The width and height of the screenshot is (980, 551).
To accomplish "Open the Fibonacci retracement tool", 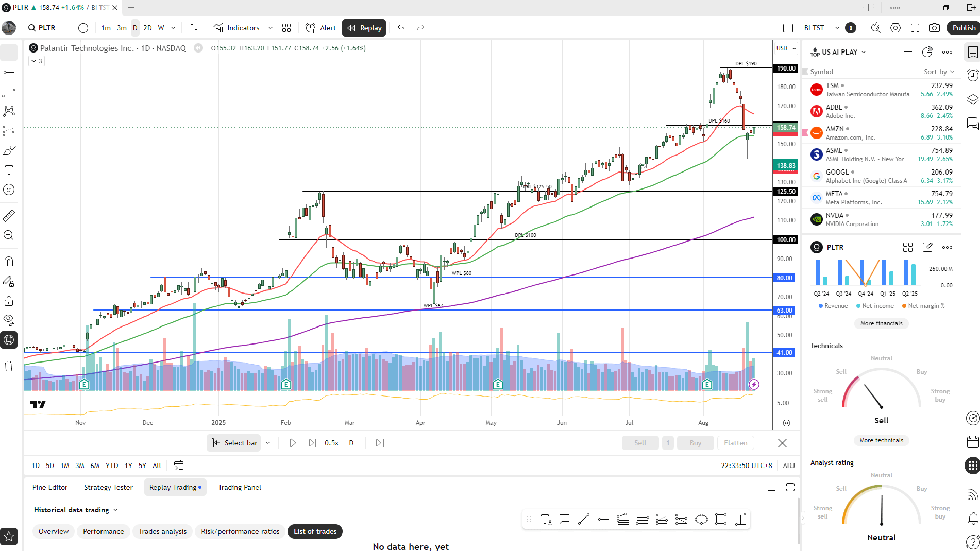I will (9, 91).
